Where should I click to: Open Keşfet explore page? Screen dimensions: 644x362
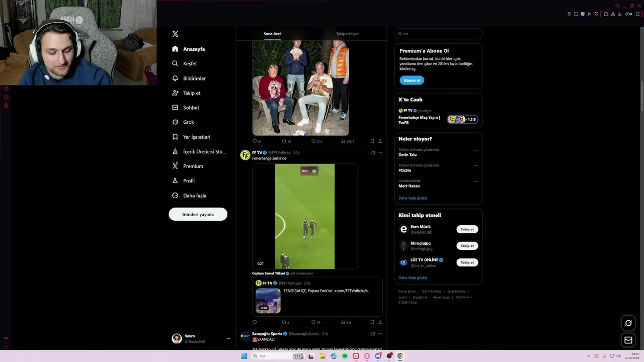(x=185, y=63)
